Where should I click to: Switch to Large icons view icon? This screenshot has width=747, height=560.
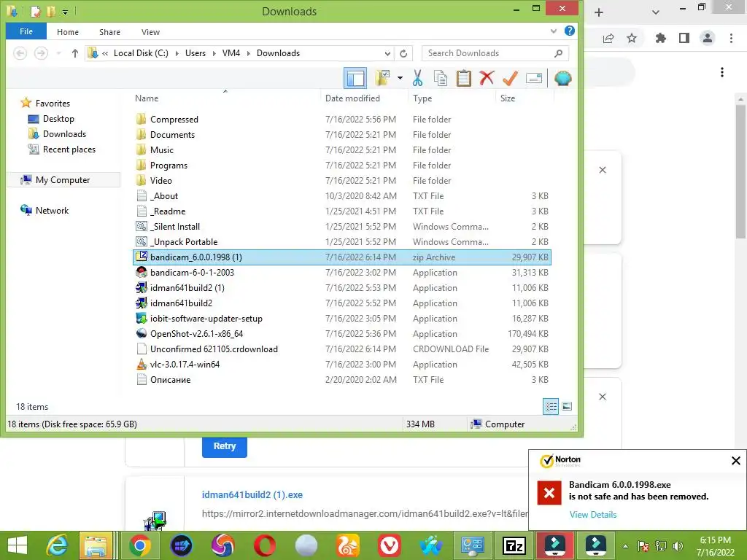[x=566, y=406]
